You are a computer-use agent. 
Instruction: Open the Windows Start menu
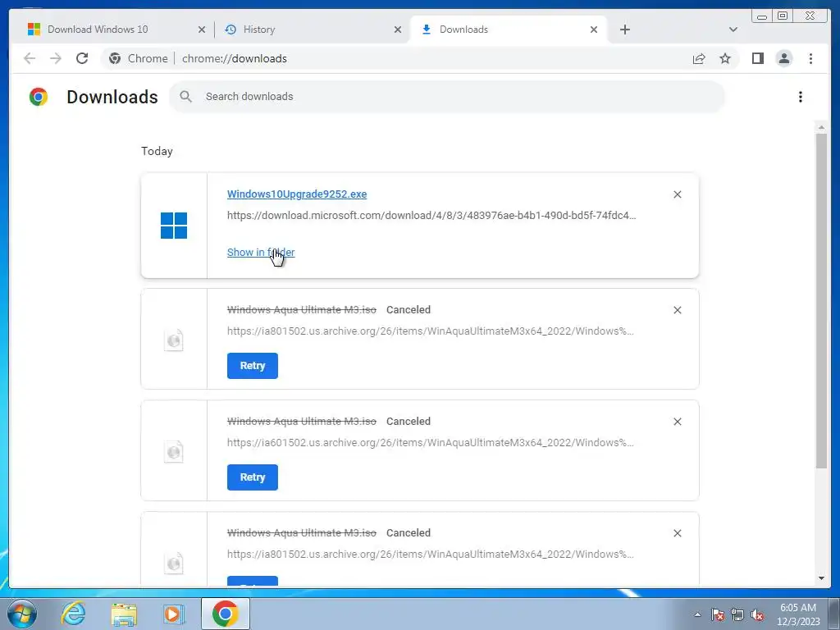click(22, 614)
